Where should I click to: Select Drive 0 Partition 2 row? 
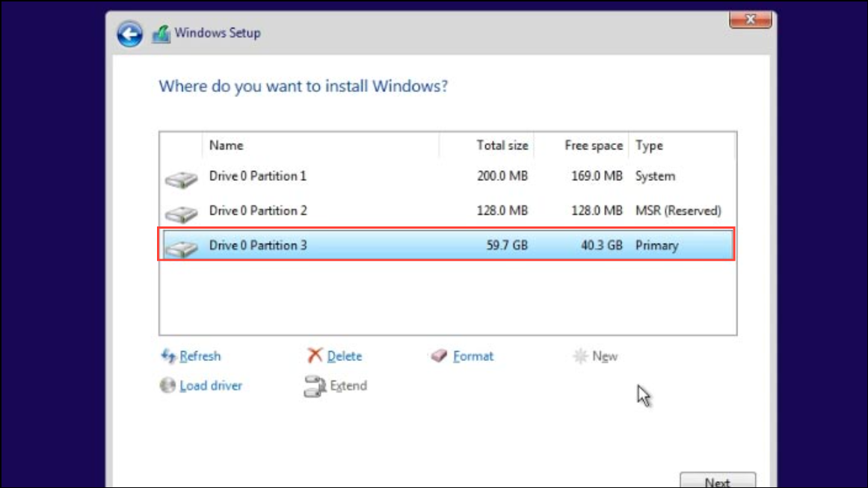[447, 211]
